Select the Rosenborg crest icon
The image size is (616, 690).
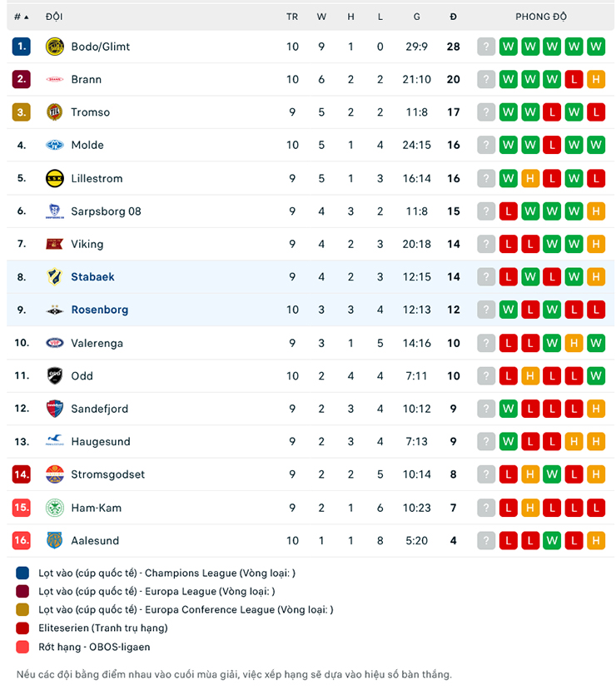[56, 310]
